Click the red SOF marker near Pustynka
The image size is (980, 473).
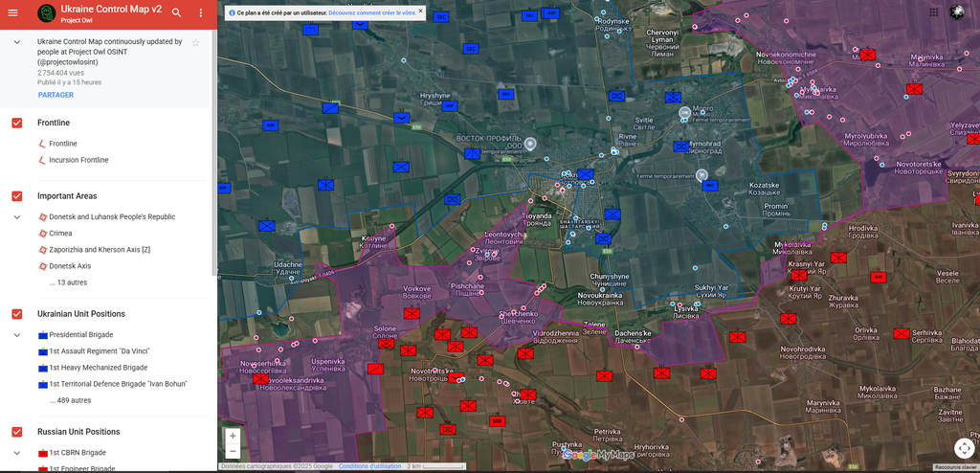tap(497, 420)
